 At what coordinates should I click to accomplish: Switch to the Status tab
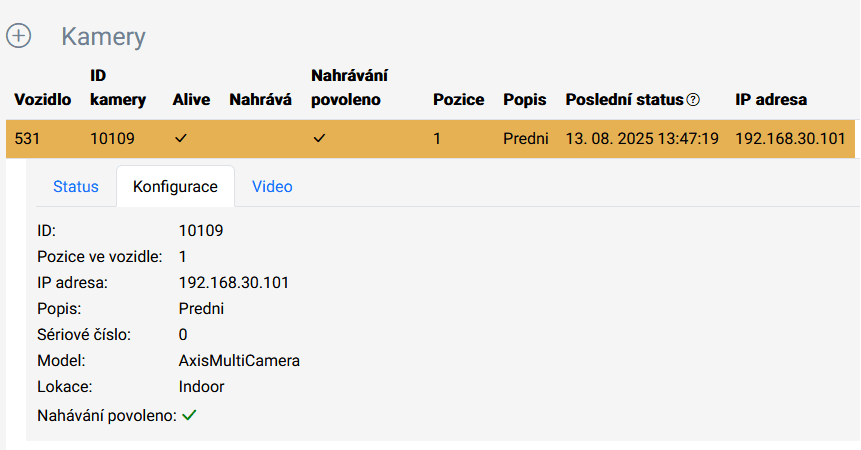click(76, 187)
